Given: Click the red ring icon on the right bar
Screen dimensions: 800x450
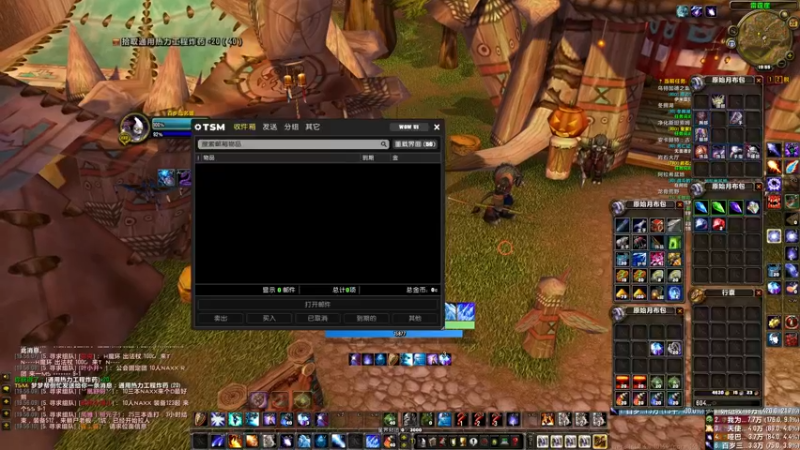Looking at the screenshot, I should click(791, 322).
